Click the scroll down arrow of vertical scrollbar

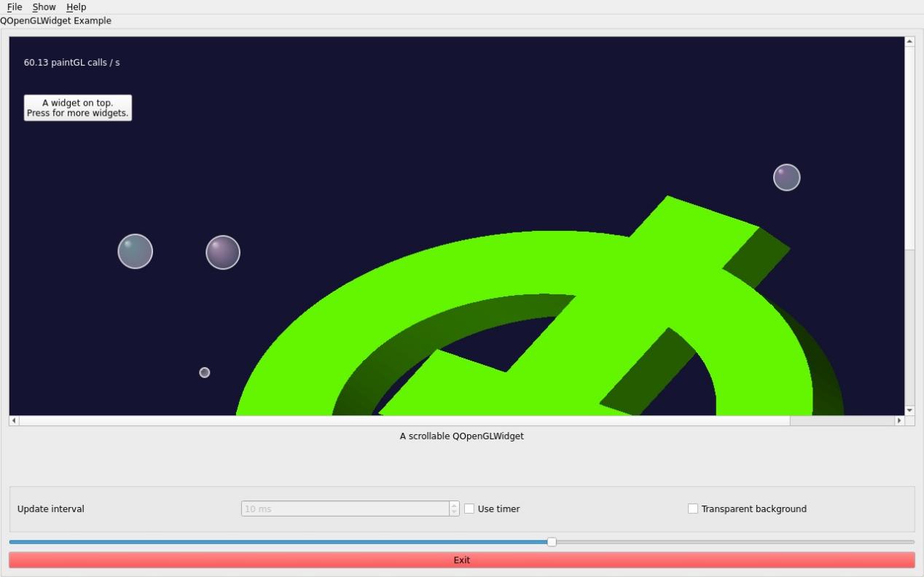coord(909,410)
